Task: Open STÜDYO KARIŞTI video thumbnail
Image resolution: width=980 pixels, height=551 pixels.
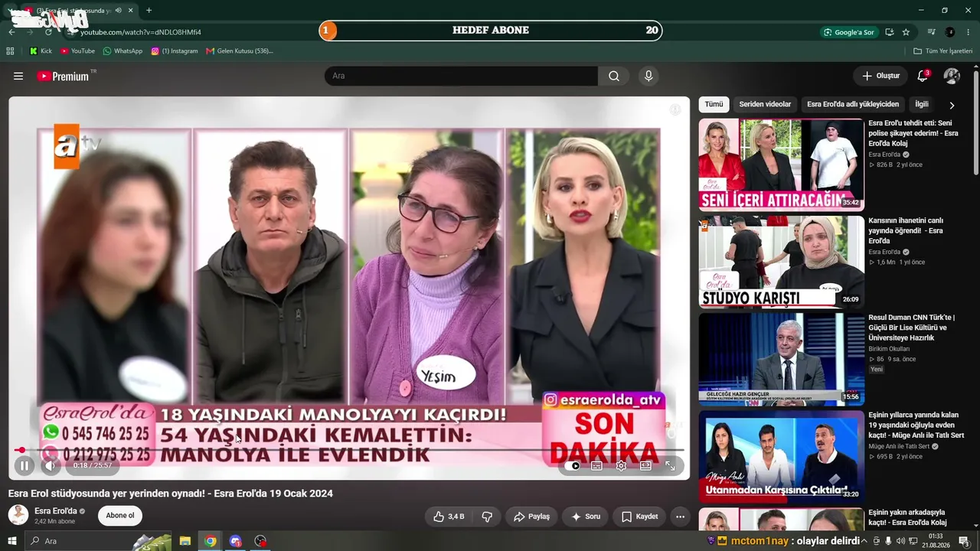Action: (781, 262)
